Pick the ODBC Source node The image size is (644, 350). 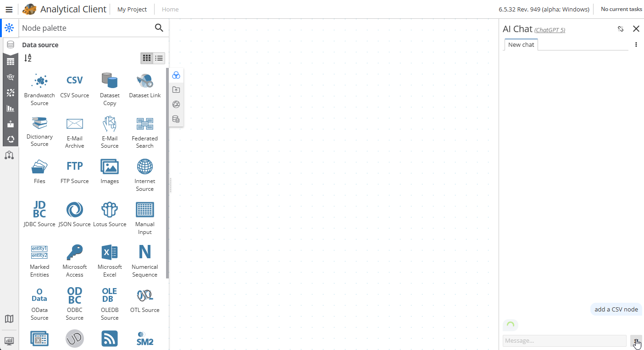coord(75,304)
